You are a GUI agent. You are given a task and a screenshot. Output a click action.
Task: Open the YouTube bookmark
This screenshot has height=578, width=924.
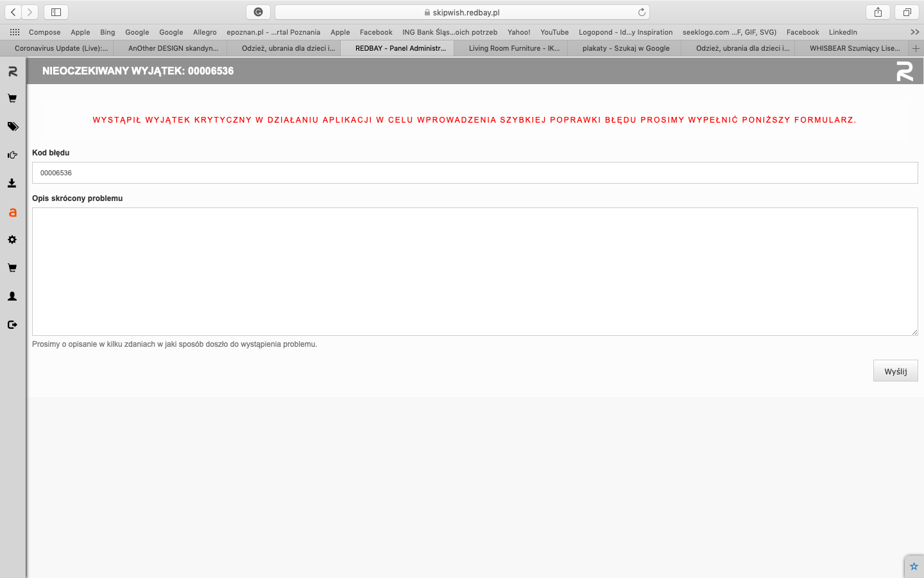[554, 32]
